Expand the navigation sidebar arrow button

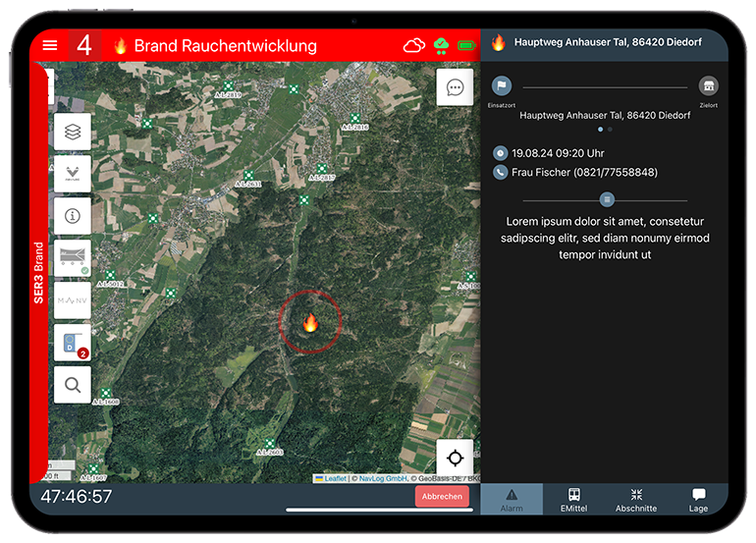(x=73, y=173)
